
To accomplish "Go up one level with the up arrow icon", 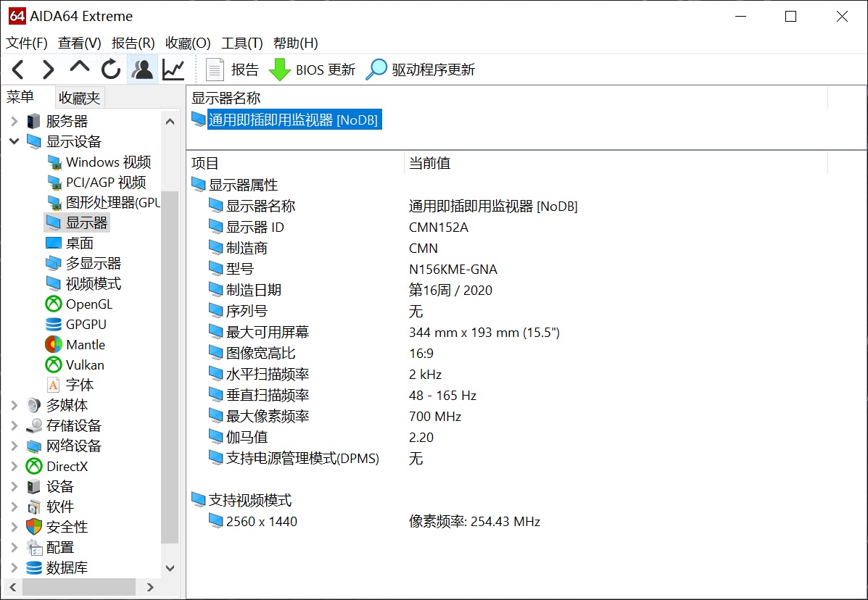I will [80, 67].
